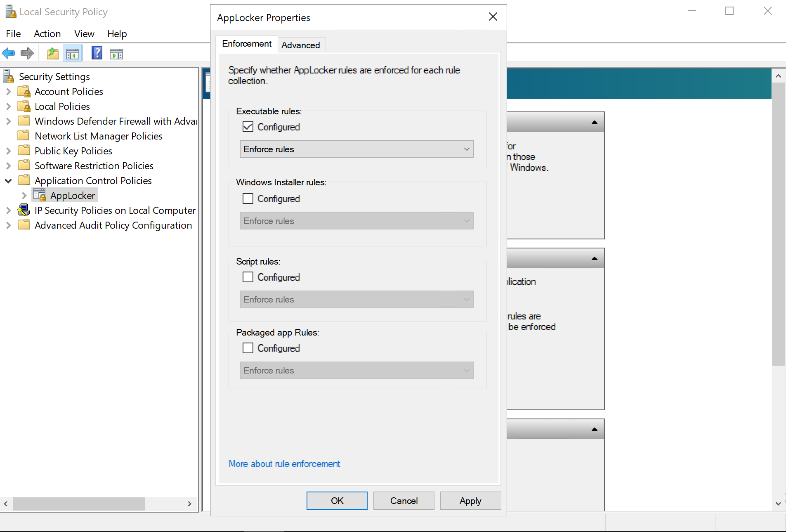786x532 pixels.
Task: Click the Local Security Policy title bar icon
Action: click(x=10, y=12)
